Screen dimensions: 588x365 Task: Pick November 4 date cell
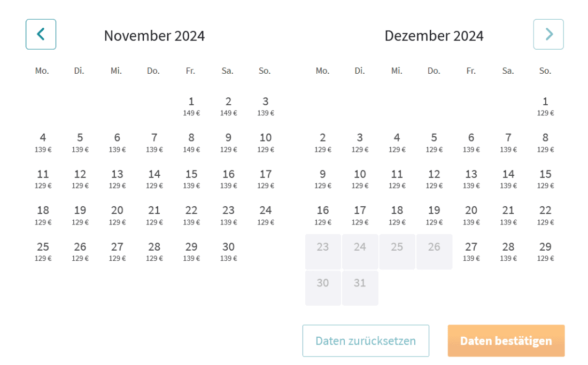tap(43, 142)
